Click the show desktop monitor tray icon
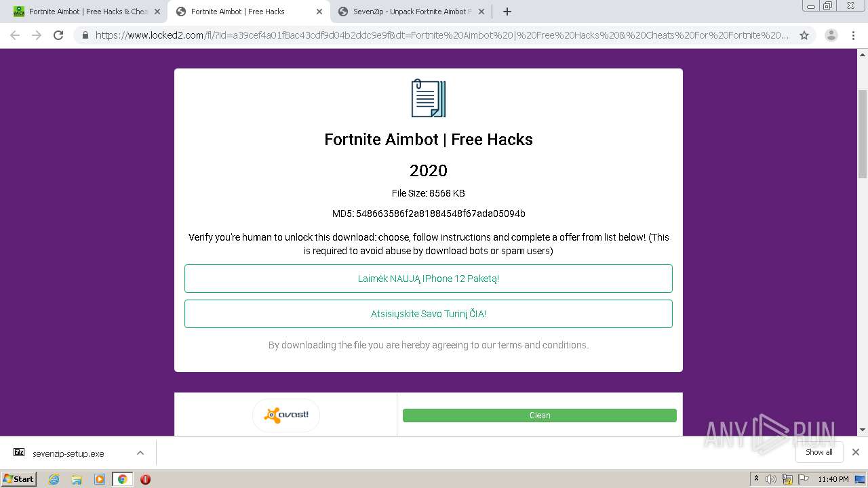This screenshot has width=868, height=488. coord(860,479)
